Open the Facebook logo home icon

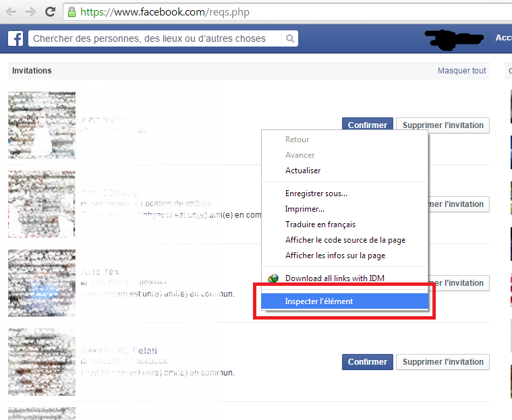click(x=16, y=38)
